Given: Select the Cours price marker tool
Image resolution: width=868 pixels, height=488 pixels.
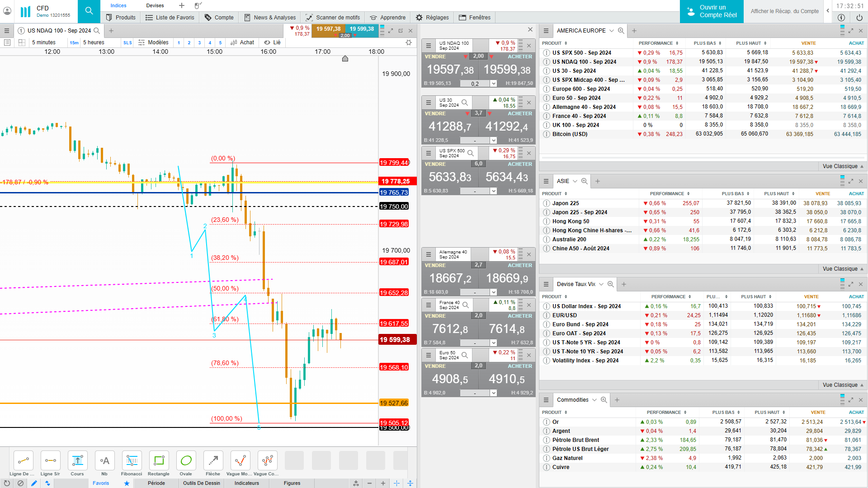Looking at the screenshot, I should click(x=77, y=461).
